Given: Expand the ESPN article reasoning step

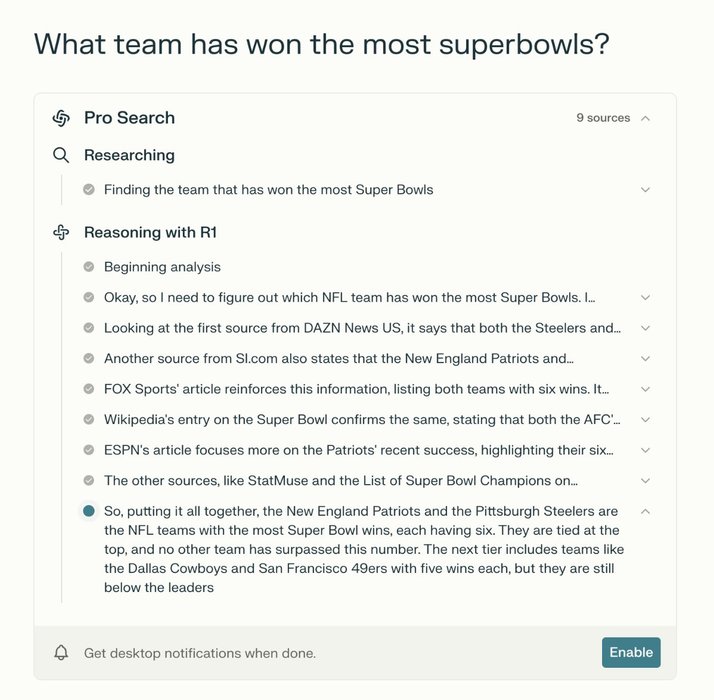Looking at the screenshot, I should tap(645, 450).
